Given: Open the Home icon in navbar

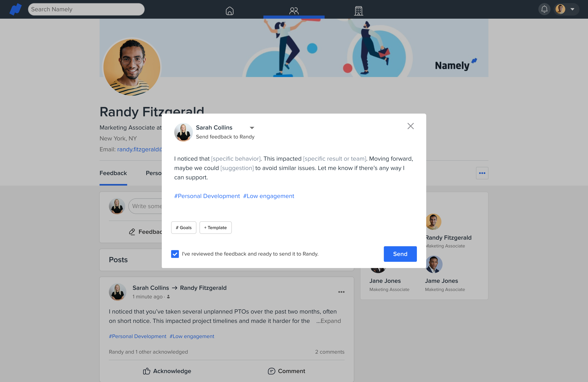Looking at the screenshot, I should 230,11.
